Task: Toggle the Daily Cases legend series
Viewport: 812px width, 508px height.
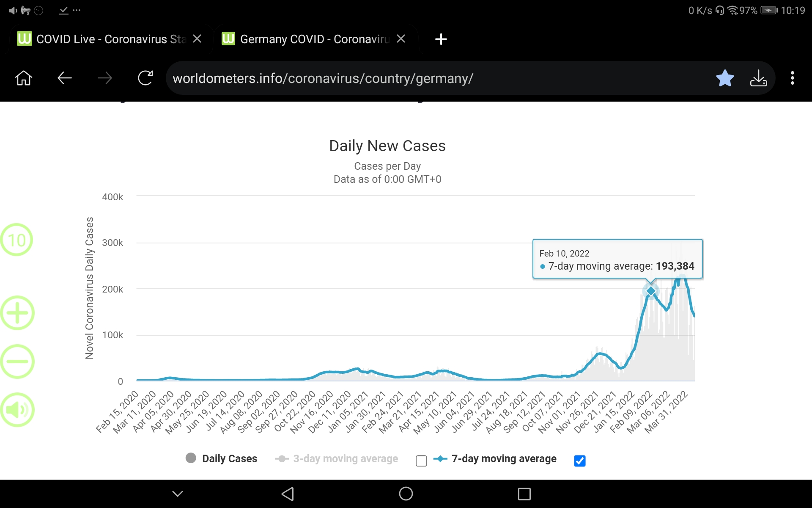Action: click(221, 458)
